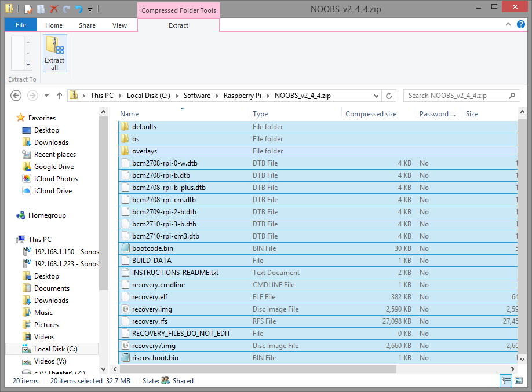Open the Help question mark icon
The height and width of the screenshot is (392, 532).
pyautogui.click(x=521, y=24)
